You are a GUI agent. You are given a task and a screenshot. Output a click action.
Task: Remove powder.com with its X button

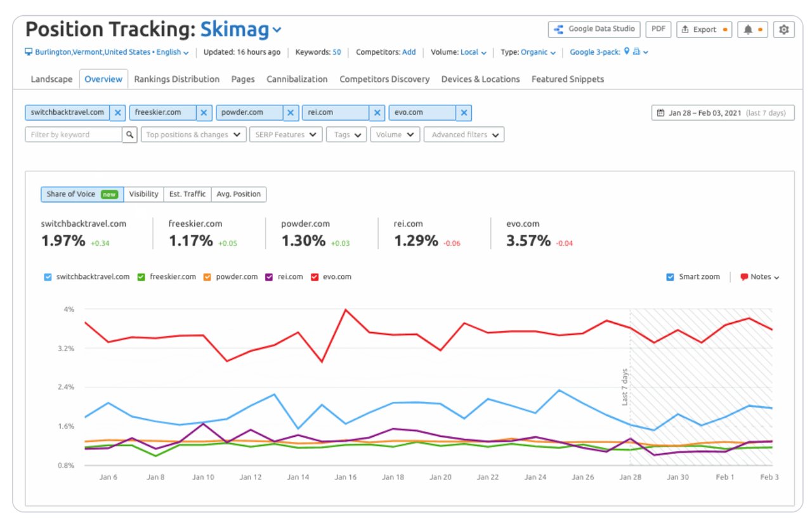(x=290, y=112)
